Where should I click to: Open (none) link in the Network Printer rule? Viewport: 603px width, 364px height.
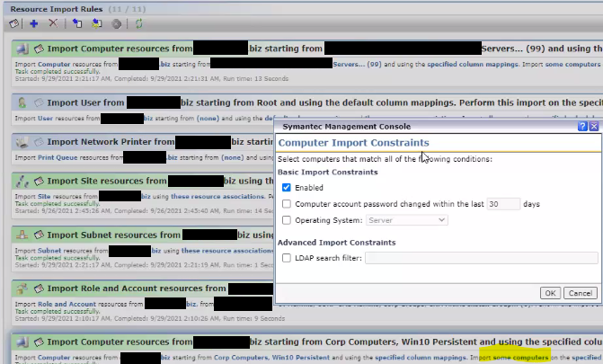coord(232,157)
